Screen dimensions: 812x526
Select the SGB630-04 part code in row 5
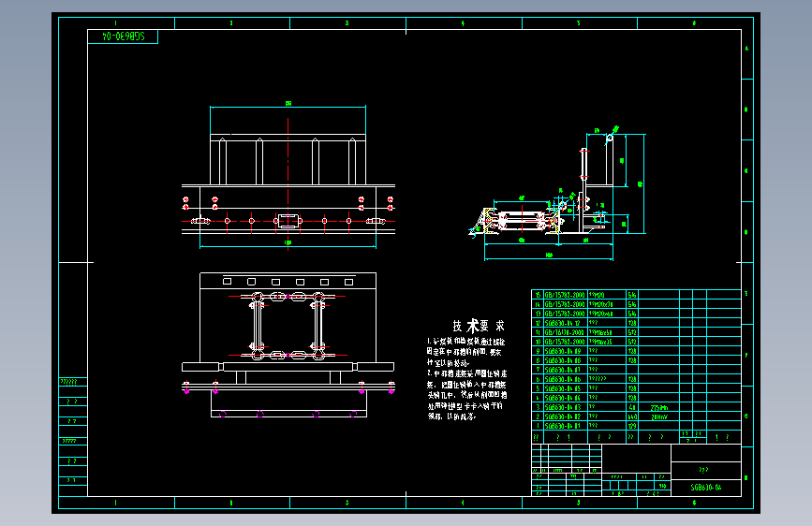point(563,387)
